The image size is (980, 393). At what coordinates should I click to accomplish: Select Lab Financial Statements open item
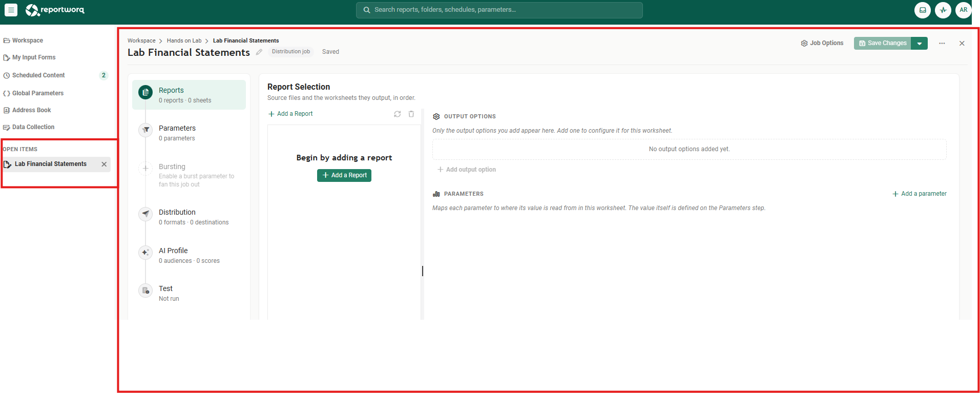pyautogui.click(x=56, y=164)
